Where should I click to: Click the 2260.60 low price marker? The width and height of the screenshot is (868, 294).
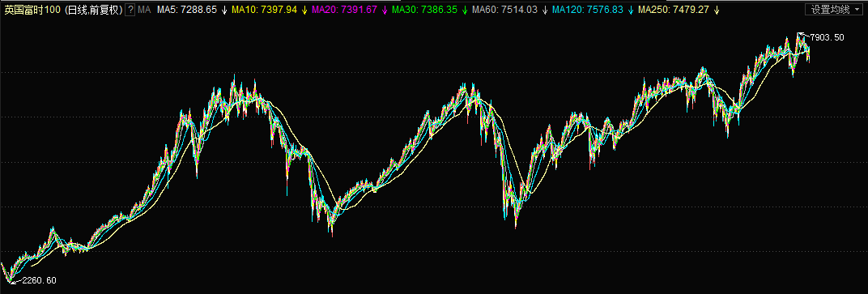click(39, 280)
